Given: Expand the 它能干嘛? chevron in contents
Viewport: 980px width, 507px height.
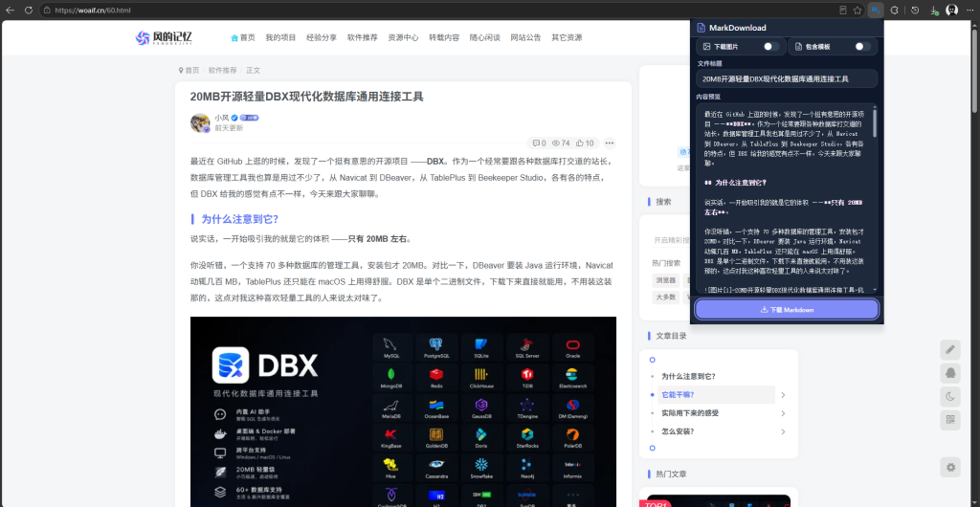Looking at the screenshot, I should (x=783, y=395).
